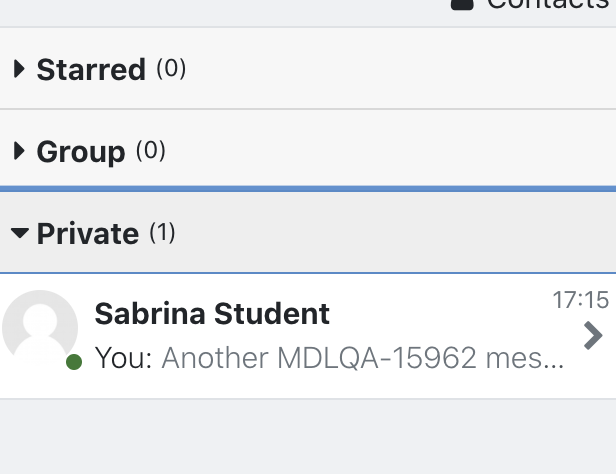Image resolution: width=616 pixels, height=474 pixels.
Task: Click blank space in highlighted Private header
Action: coord(393,232)
